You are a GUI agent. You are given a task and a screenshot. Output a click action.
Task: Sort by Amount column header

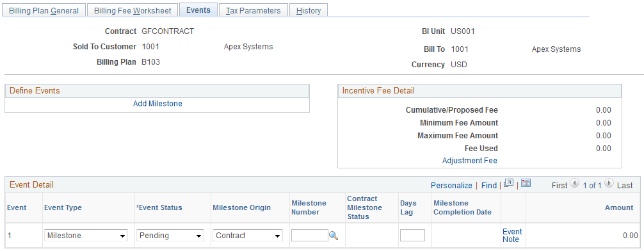tap(619, 207)
